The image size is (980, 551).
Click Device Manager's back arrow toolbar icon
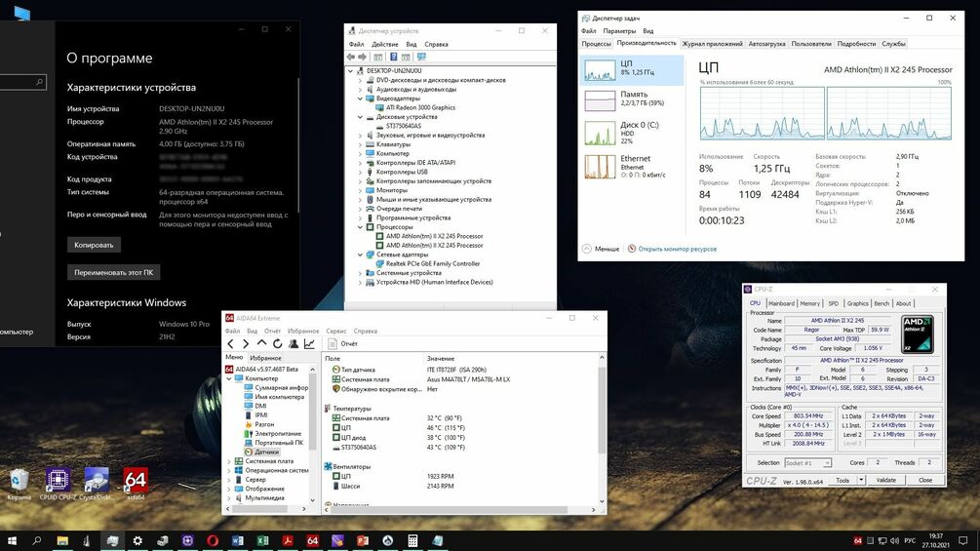pos(351,57)
